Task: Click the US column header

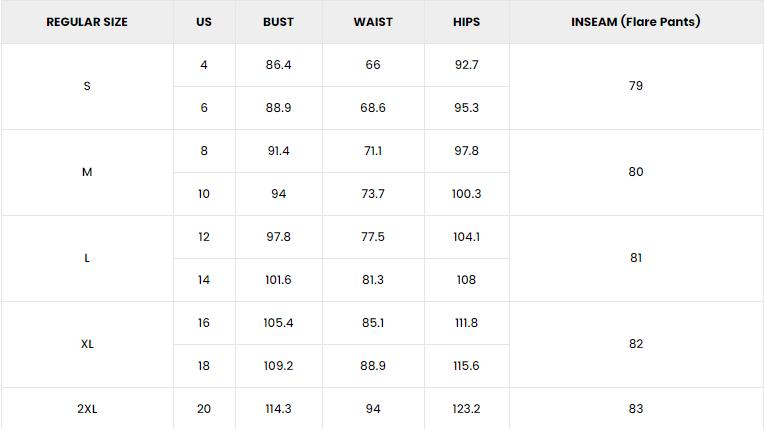Action: pyautogui.click(x=204, y=22)
